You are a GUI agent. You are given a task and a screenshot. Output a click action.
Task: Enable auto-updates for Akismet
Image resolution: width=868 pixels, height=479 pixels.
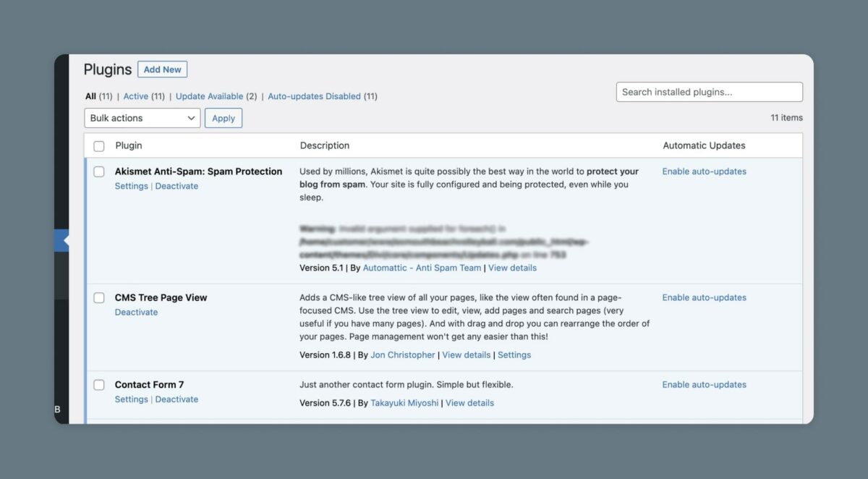[704, 171]
